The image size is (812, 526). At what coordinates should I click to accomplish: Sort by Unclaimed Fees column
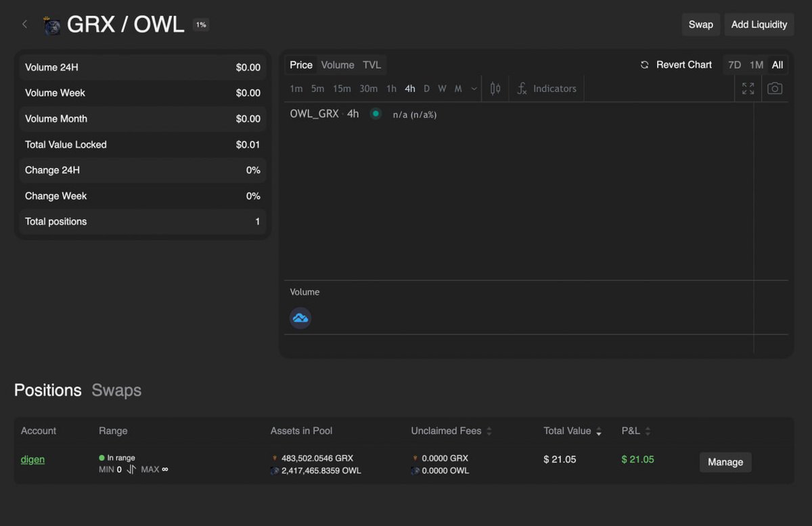tap(451, 431)
